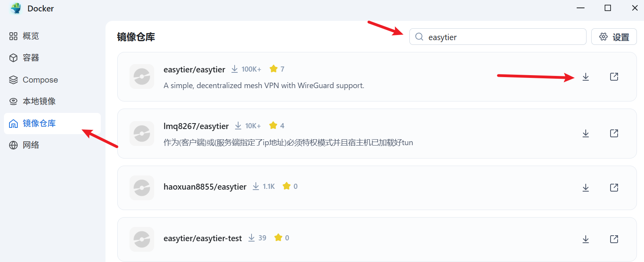Viewport: 644px width, 262px height.
Task: Click the Docker app logo
Action: pyautogui.click(x=16, y=8)
